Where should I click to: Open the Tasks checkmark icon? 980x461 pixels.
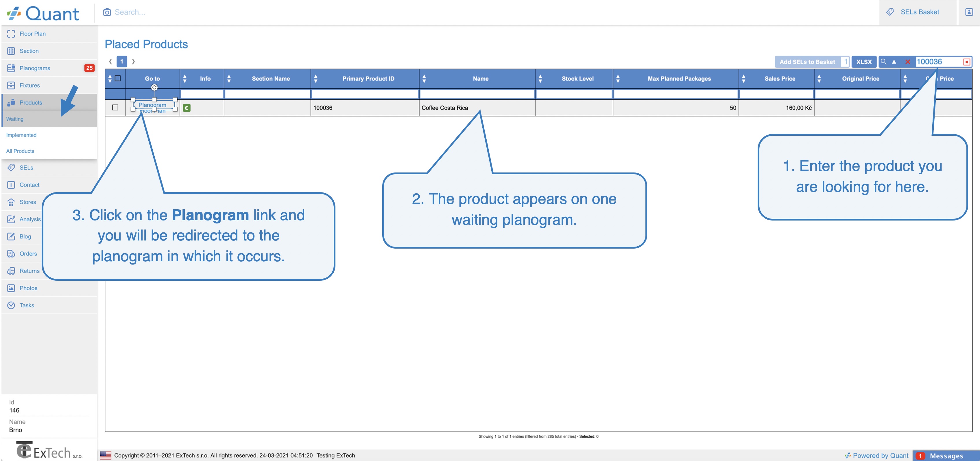click(11, 305)
